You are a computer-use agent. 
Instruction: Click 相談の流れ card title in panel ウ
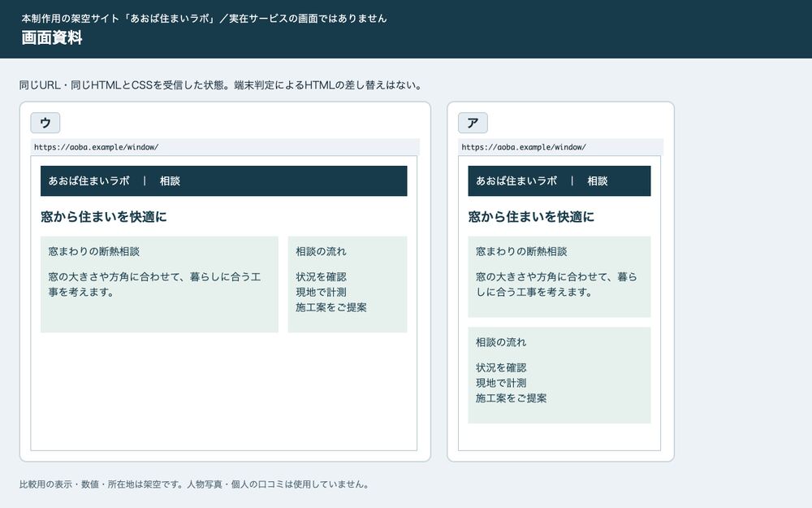[x=321, y=251]
